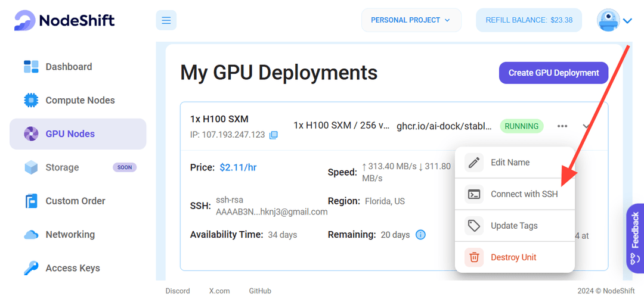
Task: Click the NodeShift logo
Action: (x=64, y=20)
